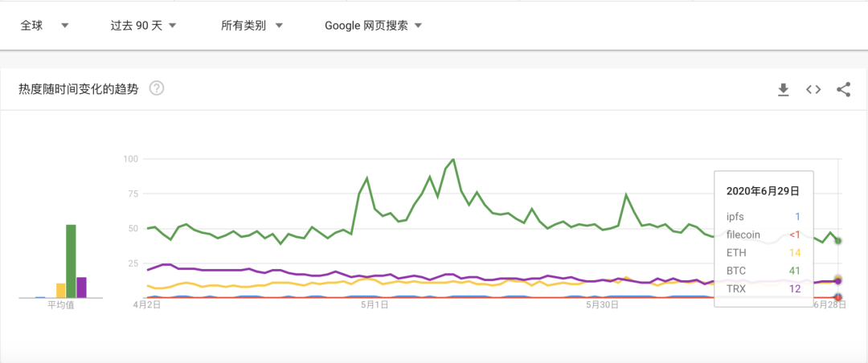
Task: Expand the 所有类别 category dropdown
Action: point(252,26)
